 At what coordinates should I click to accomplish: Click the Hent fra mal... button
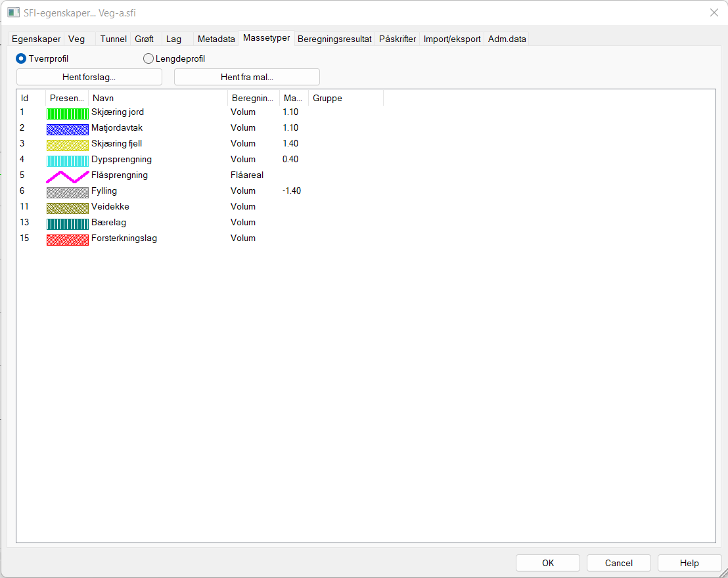(x=246, y=77)
